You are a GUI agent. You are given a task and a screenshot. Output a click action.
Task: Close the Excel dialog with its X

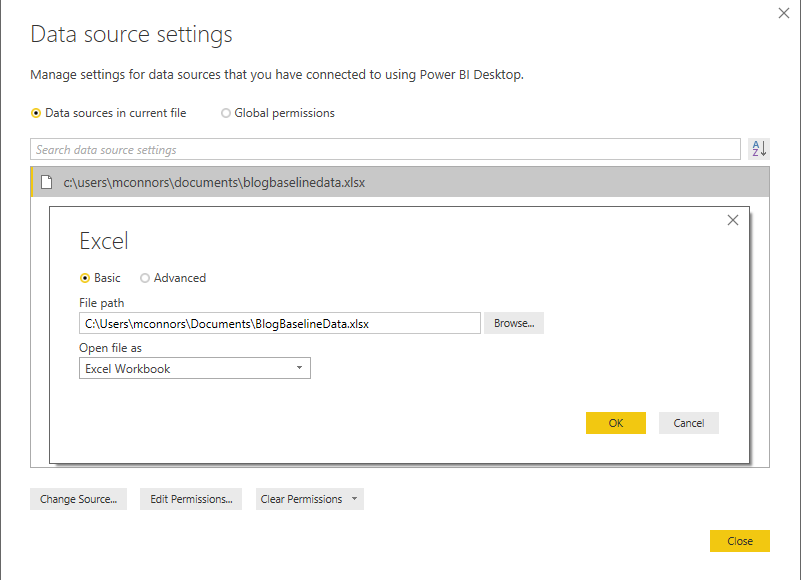pos(732,220)
